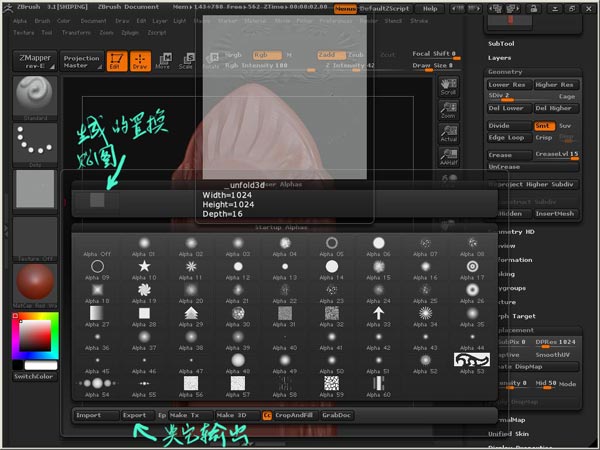Toggle the Mode button in Displacement
Screen dimensions: 600x450
(567, 384)
